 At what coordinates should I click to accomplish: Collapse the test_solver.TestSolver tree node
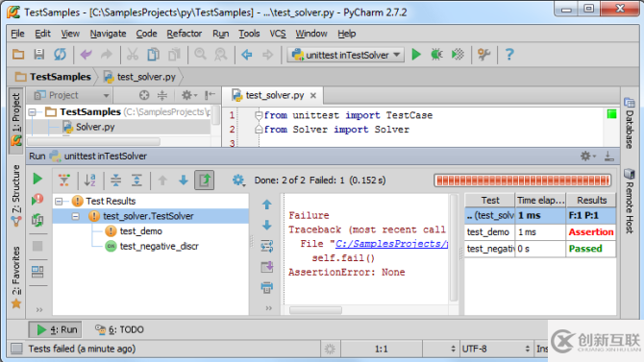[x=76, y=216]
